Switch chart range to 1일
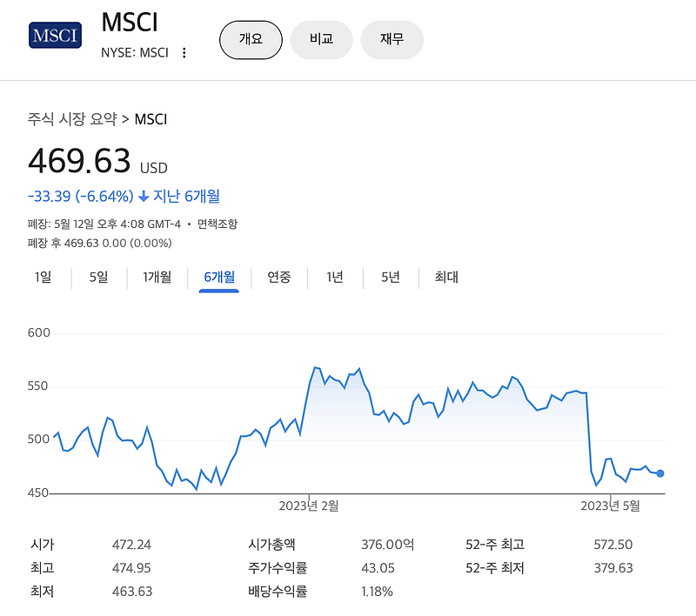Screen dimensions: 696x616 (x=43, y=277)
